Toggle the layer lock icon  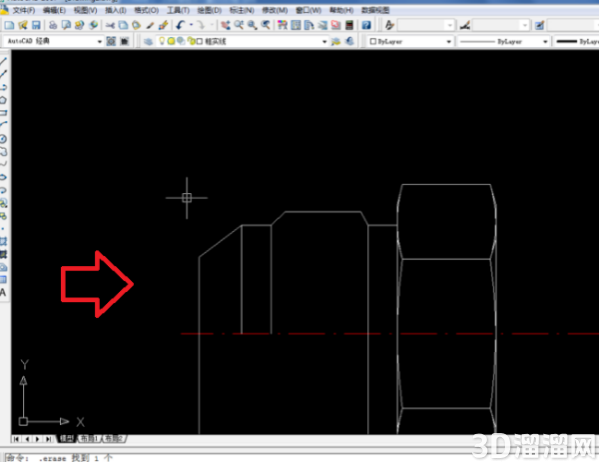point(192,41)
